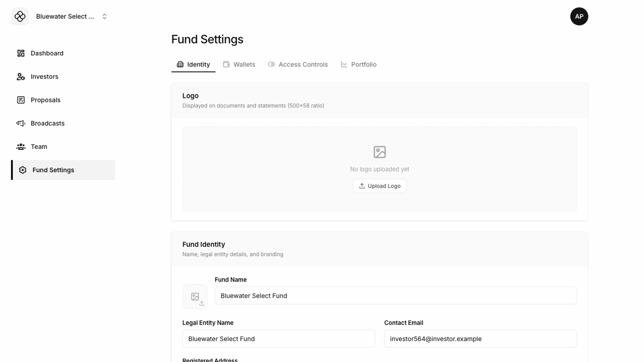Click the app logo icon in the sidebar

click(20, 17)
